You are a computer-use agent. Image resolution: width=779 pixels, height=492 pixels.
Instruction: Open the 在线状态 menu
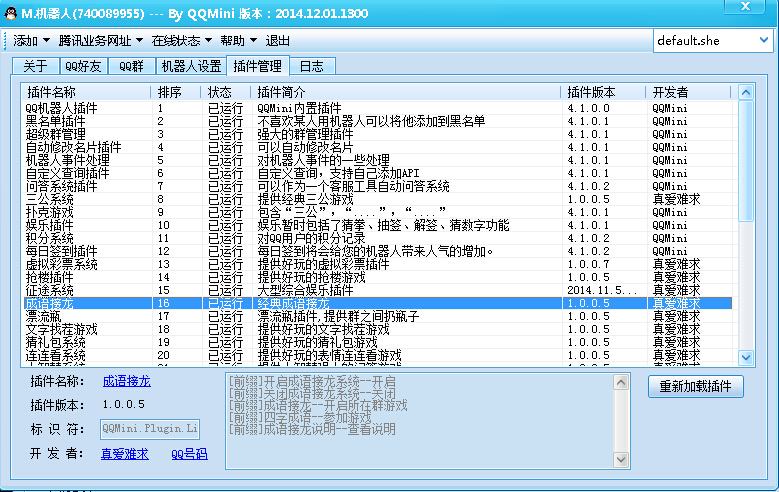point(181,41)
